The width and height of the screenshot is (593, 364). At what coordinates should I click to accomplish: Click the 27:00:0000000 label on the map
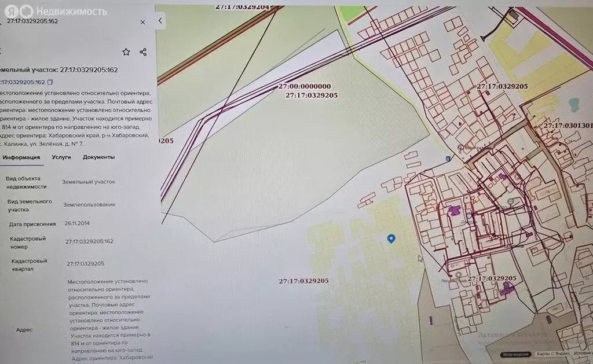(x=305, y=86)
